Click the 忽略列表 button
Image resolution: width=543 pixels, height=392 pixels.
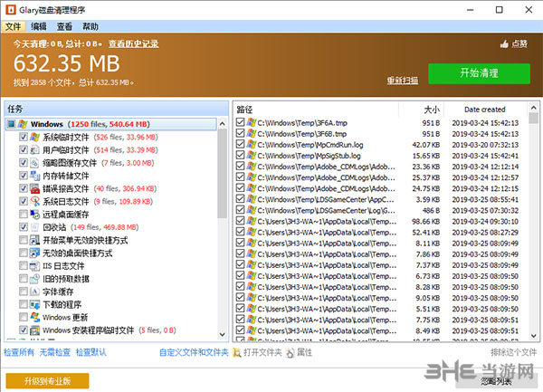click(x=496, y=381)
